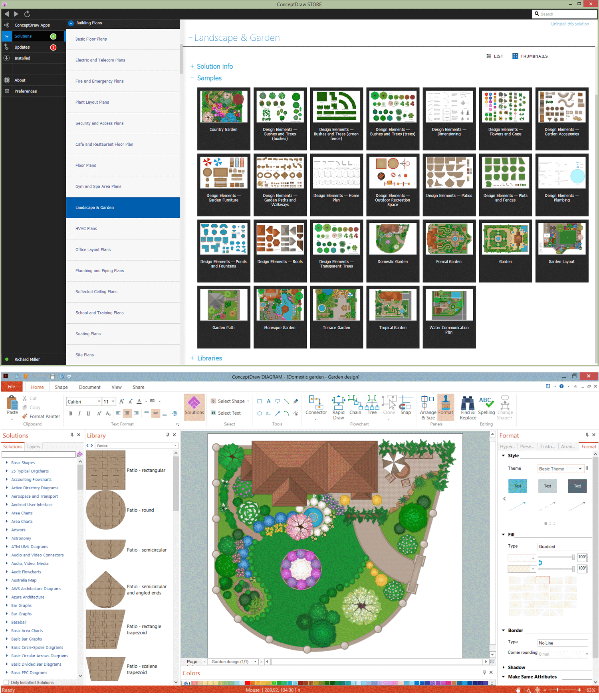The width and height of the screenshot is (599, 700).
Task: Select Office Layout Plans solution
Action: 123,250
